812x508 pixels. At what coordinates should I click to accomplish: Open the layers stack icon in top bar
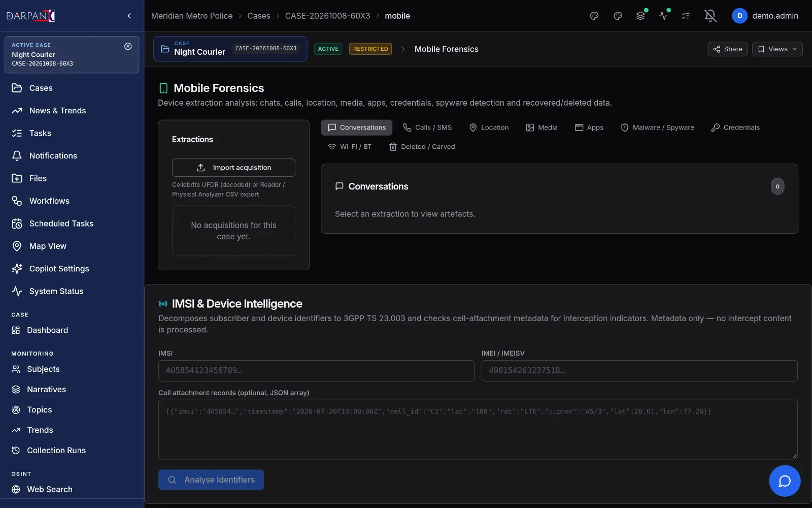click(x=641, y=16)
